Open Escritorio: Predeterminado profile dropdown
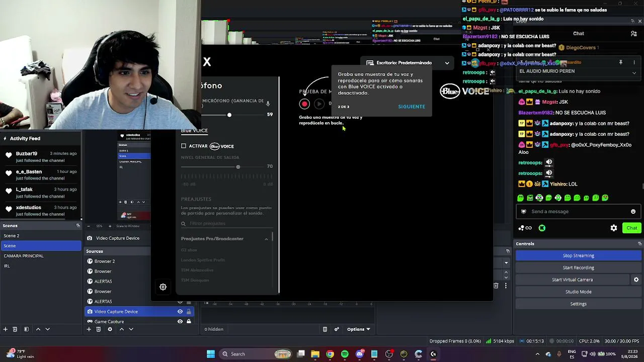 pos(407,63)
